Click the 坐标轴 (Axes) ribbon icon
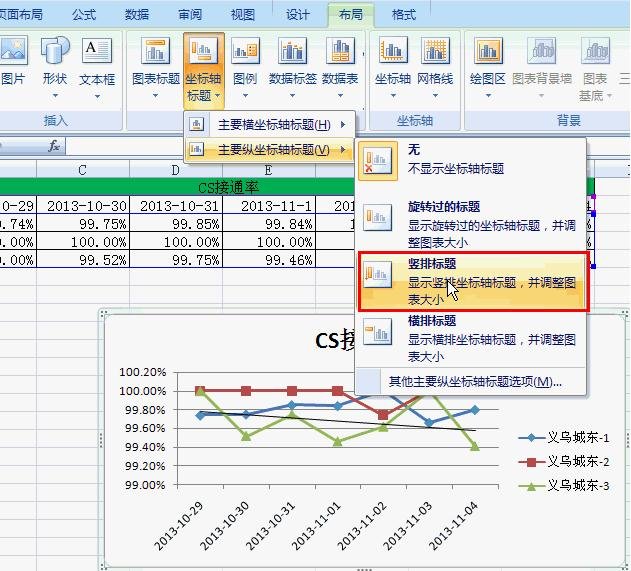 pos(392,62)
